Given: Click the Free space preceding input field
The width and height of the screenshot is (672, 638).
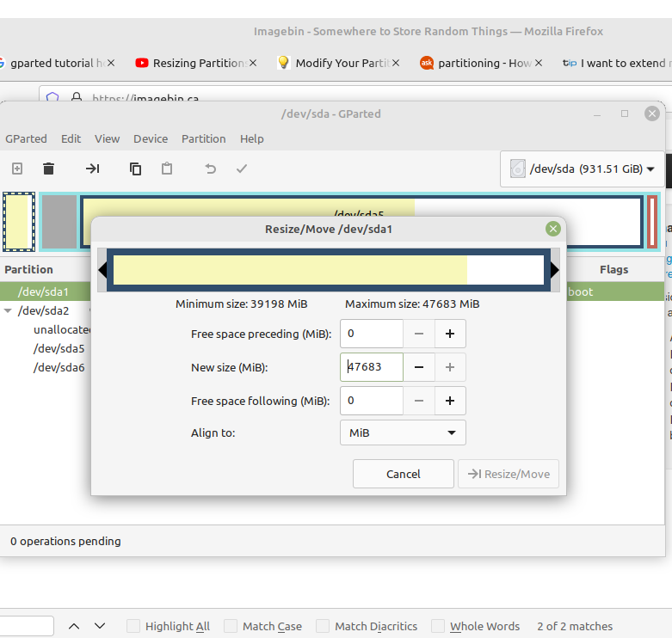Looking at the screenshot, I should click(x=372, y=334).
